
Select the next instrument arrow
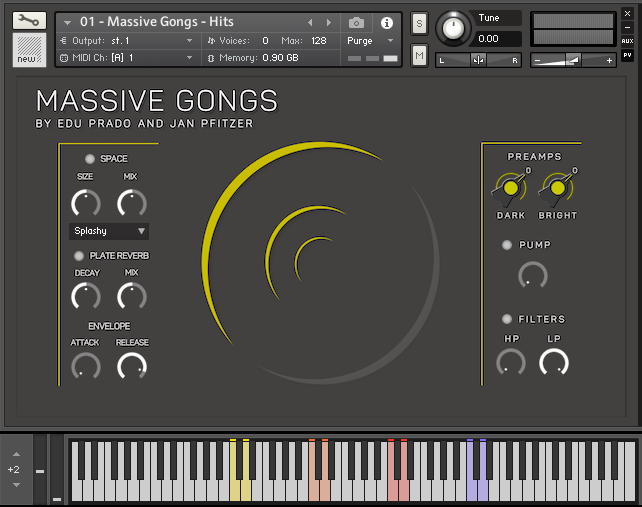pyautogui.click(x=329, y=22)
